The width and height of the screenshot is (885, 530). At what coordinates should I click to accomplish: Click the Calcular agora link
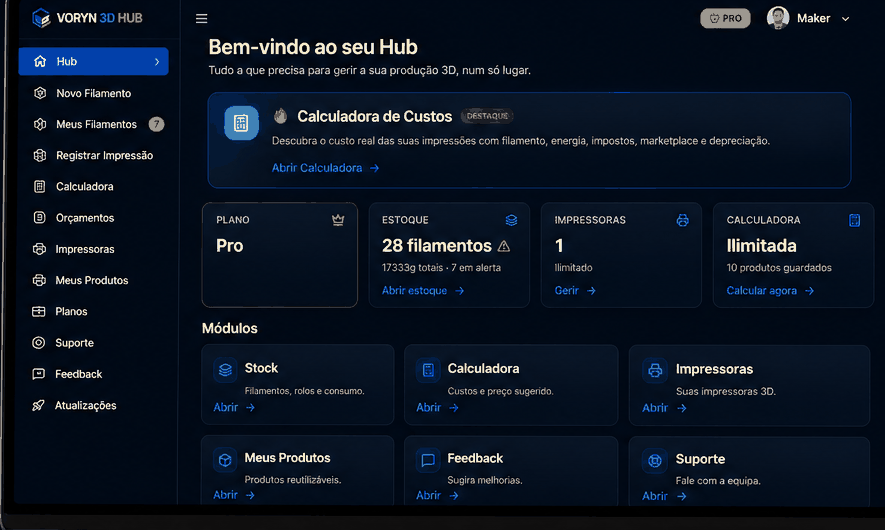770,290
